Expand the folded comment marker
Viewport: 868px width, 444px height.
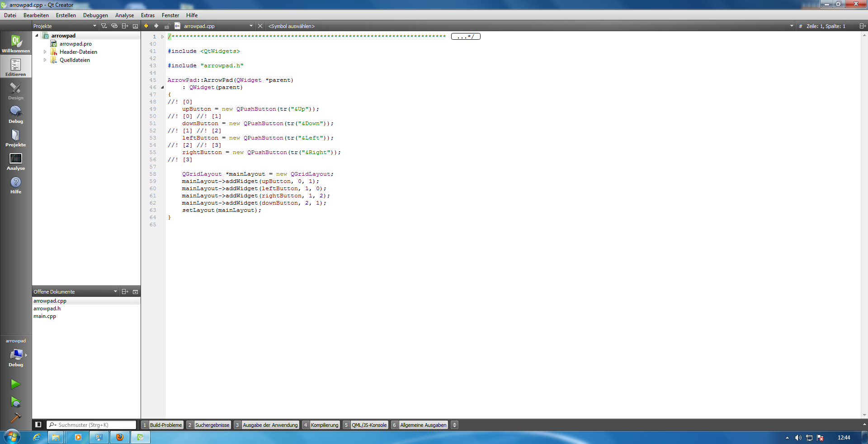(466, 37)
